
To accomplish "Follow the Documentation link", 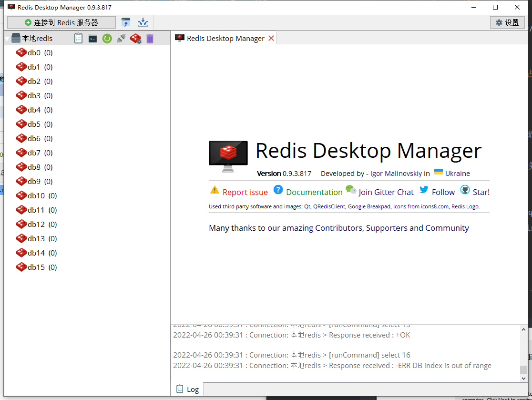I will tap(314, 192).
